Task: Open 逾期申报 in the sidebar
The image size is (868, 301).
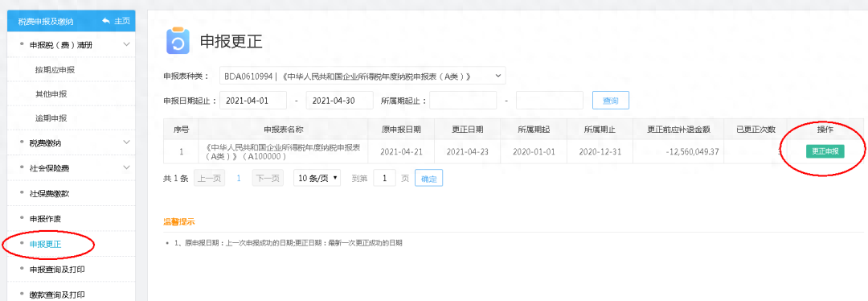Action: 51,118
